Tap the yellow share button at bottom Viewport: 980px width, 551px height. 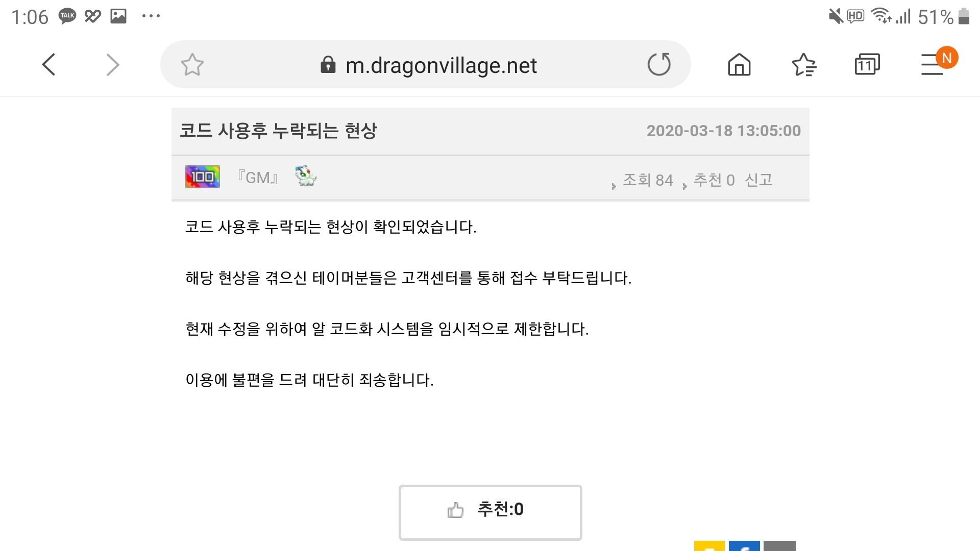click(709, 546)
